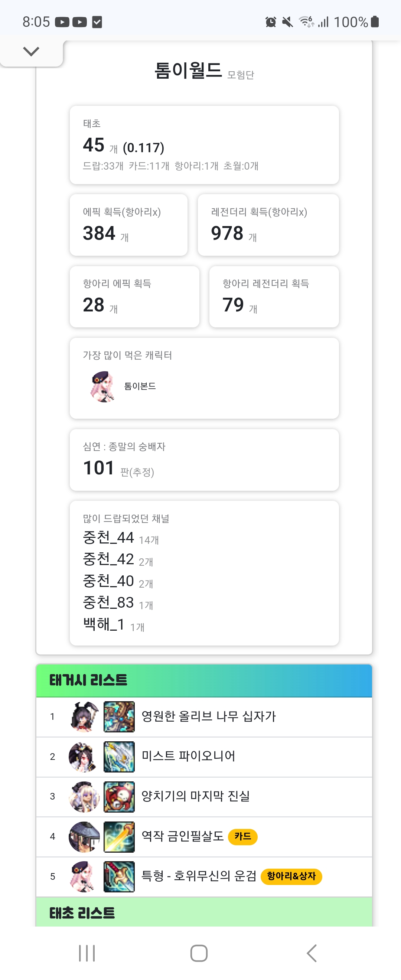Tap the character avatar in row 3
Screen dimensions: 401x980
pos(84,797)
